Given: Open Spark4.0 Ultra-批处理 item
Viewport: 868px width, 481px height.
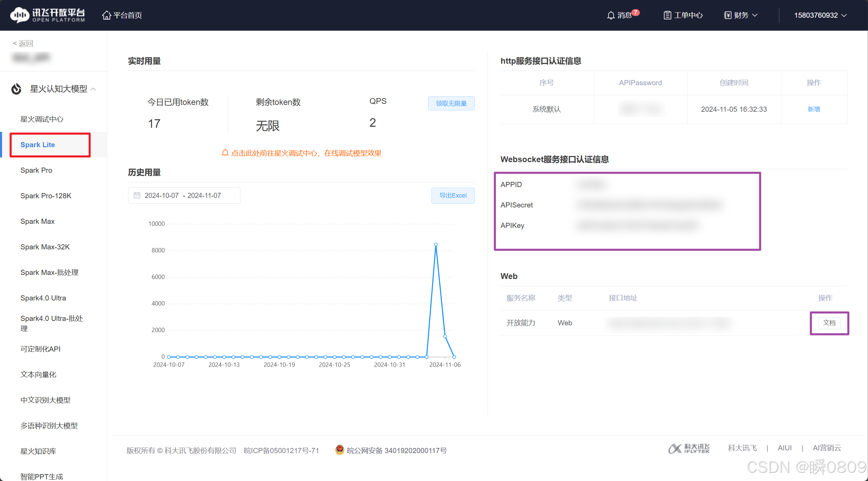Looking at the screenshot, I should [51, 323].
